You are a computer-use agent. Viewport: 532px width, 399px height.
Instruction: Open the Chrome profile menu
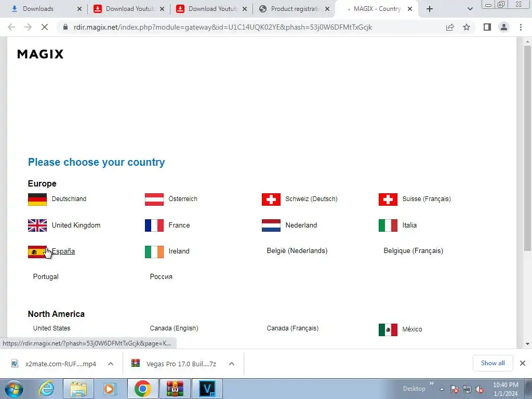[504, 27]
